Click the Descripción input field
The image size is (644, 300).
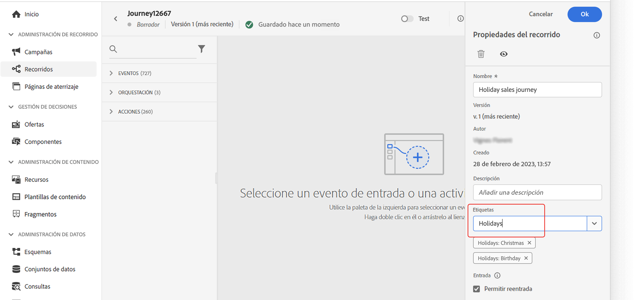(537, 192)
